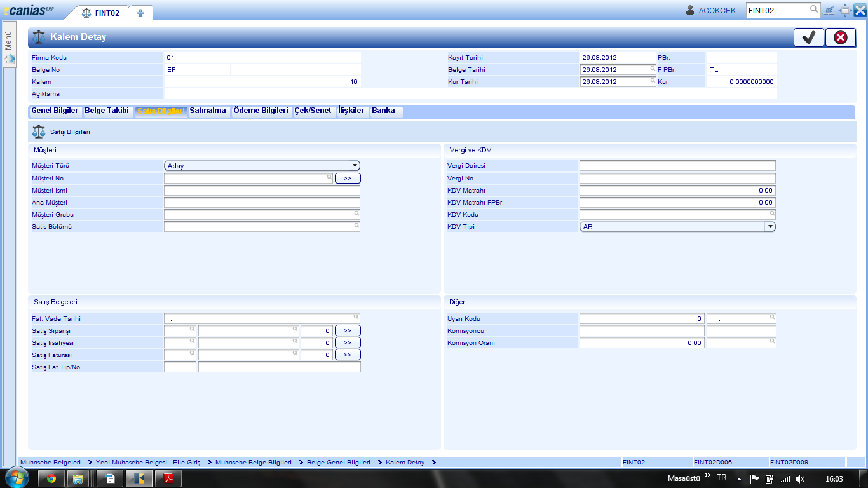Go to Muhasebe Belgeleri breadcrumb
Image resolution: width=868 pixels, height=488 pixels.
(51, 463)
